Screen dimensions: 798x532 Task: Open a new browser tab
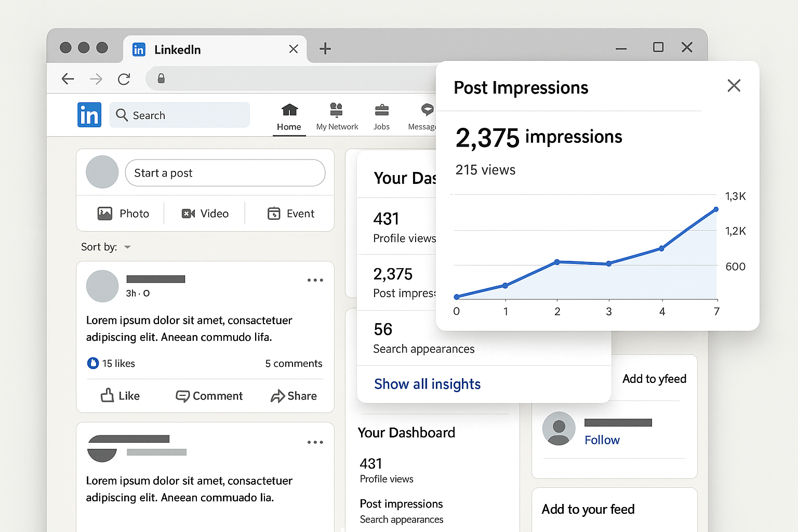325,49
